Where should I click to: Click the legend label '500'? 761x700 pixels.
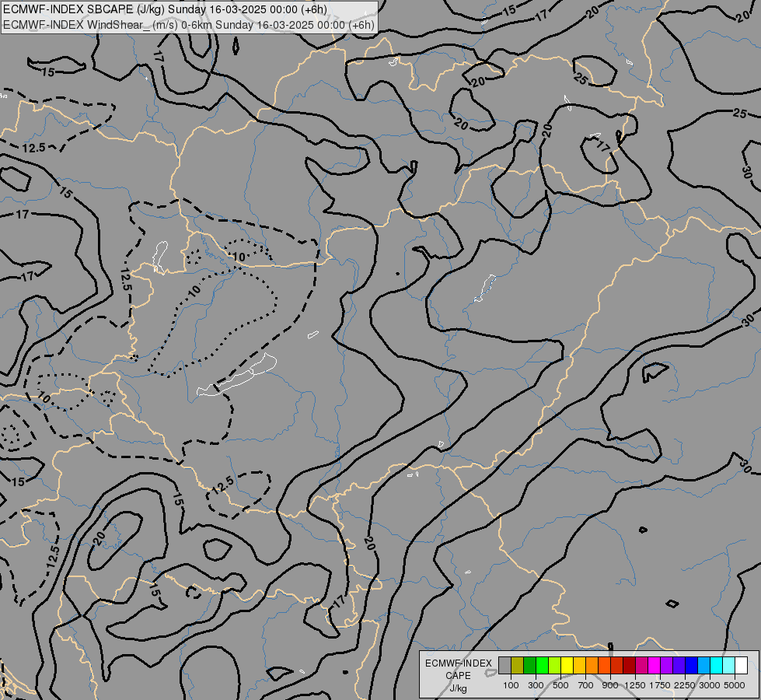coord(560,685)
